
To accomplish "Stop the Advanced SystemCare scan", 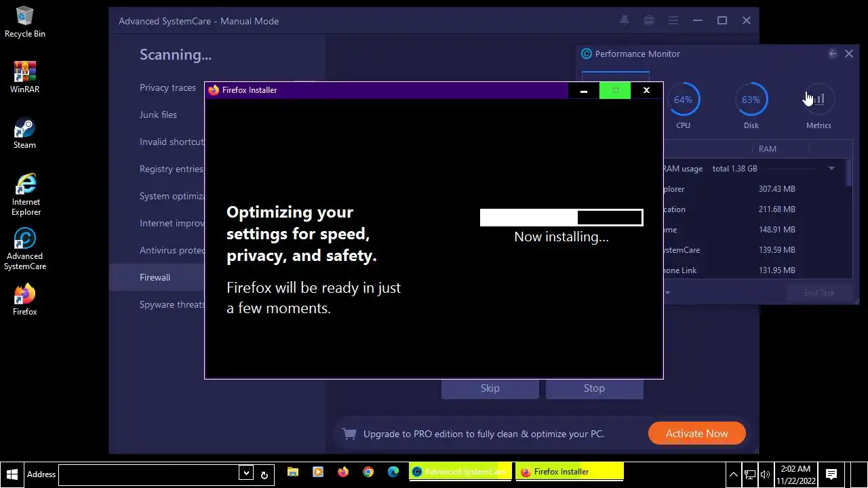I will [594, 388].
